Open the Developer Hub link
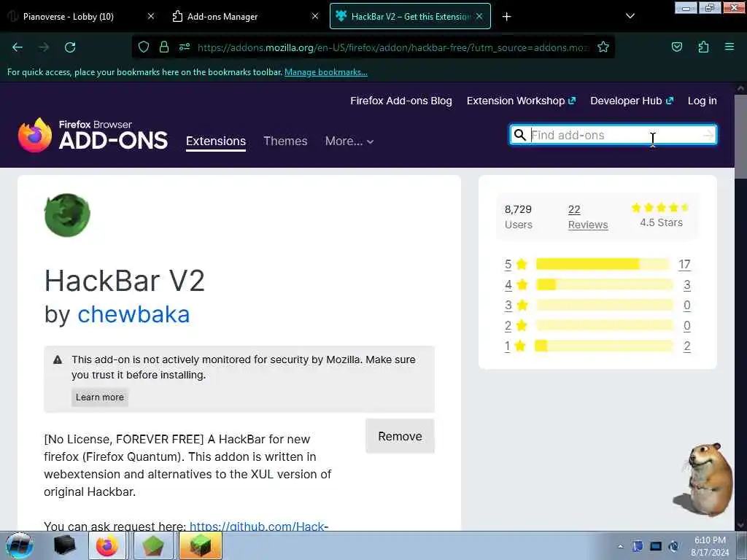The height and width of the screenshot is (560, 747). coord(632,101)
